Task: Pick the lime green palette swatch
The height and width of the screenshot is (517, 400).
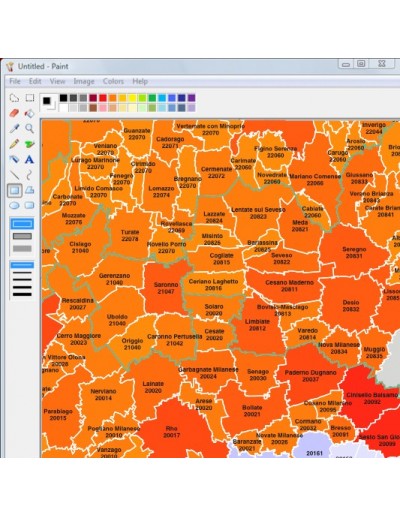Action: (x=142, y=98)
